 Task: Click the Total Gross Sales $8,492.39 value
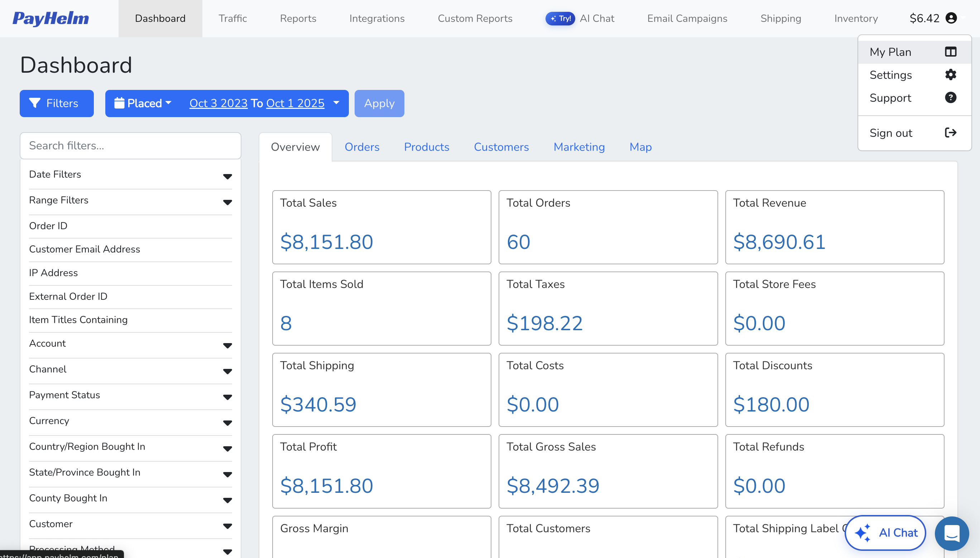click(x=553, y=486)
